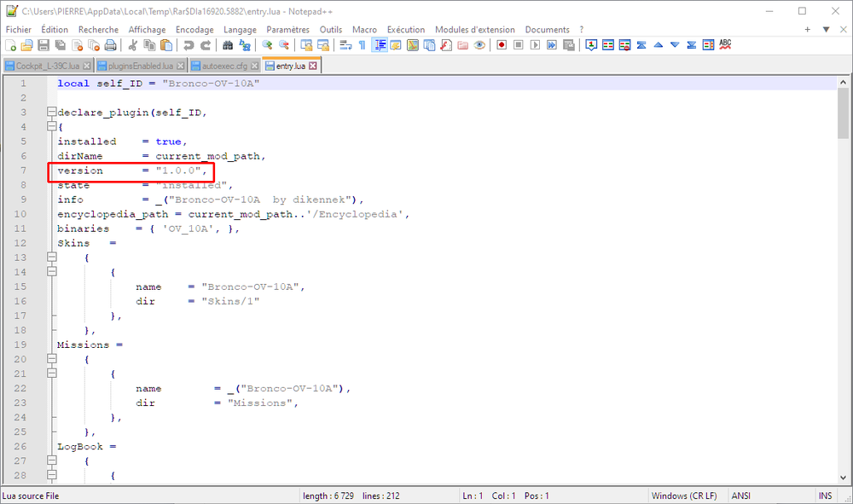Play back the recorded macro icon
The height and width of the screenshot is (504, 853).
[536, 45]
